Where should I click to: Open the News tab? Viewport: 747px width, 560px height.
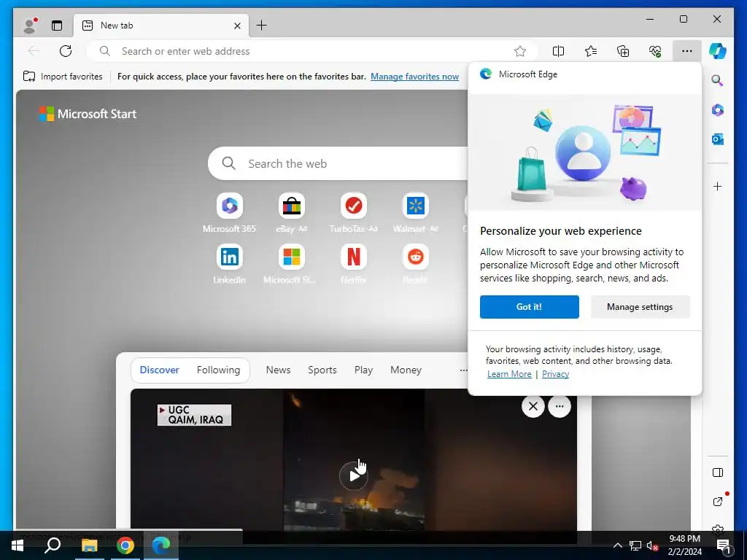(278, 370)
